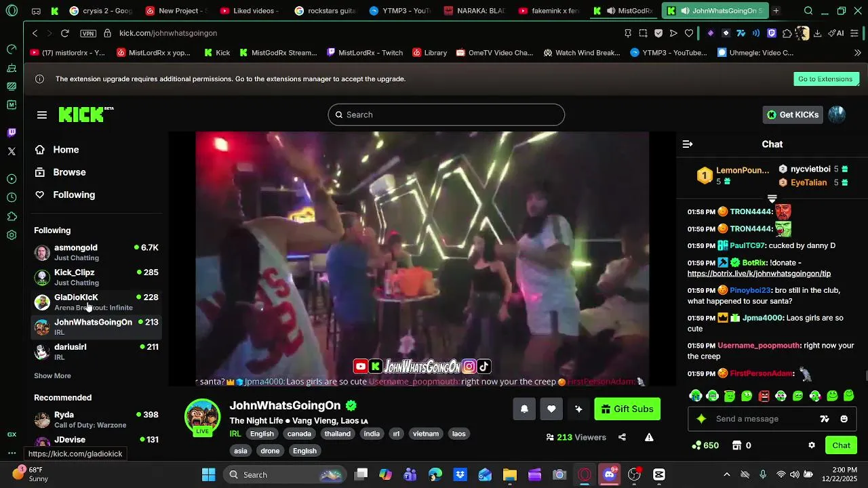Click the share icon beside viewer count

[622, 437]
